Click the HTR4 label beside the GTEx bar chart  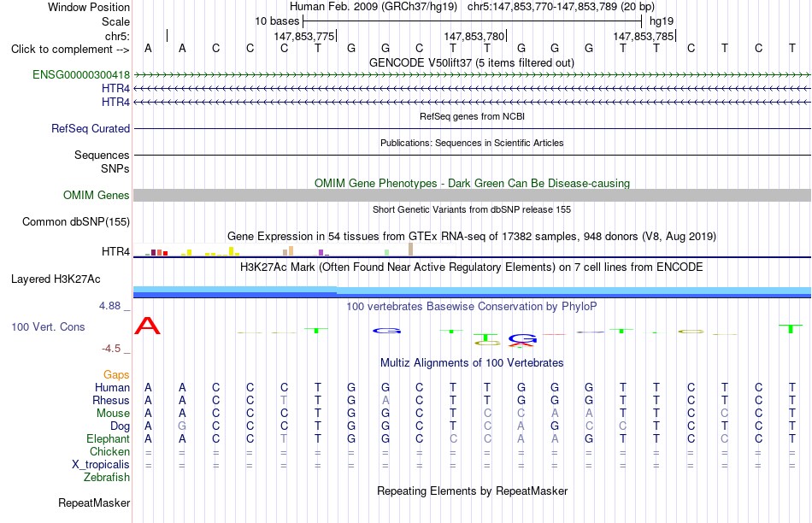click(x=115, y=251)
